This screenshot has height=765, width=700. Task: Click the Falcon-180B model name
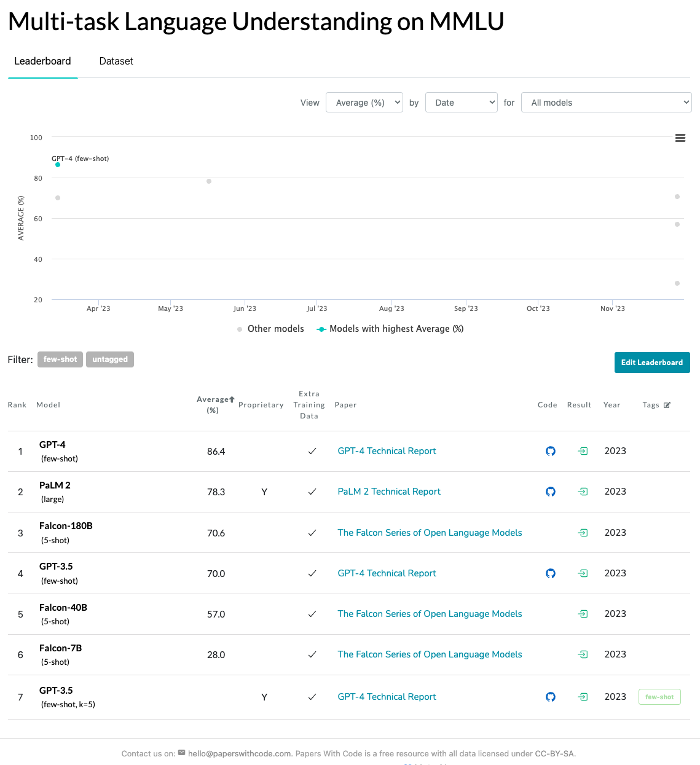[66, 526]
